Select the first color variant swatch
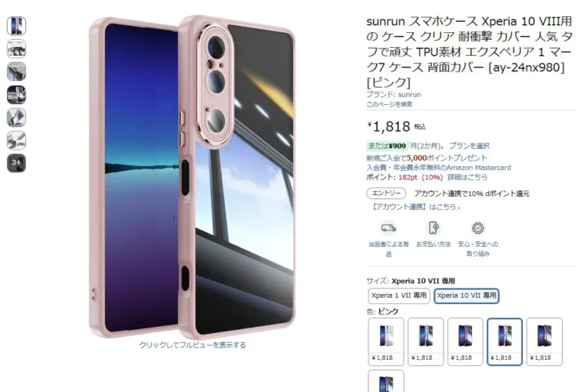The image size is (580, 392). [386, 342]
